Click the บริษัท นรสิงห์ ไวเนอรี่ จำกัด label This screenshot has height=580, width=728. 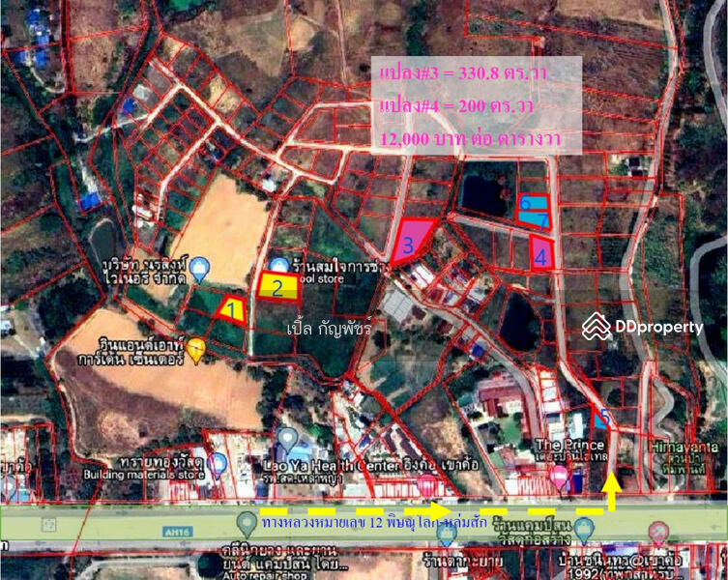pyautogui.click(x=145, y=272)
